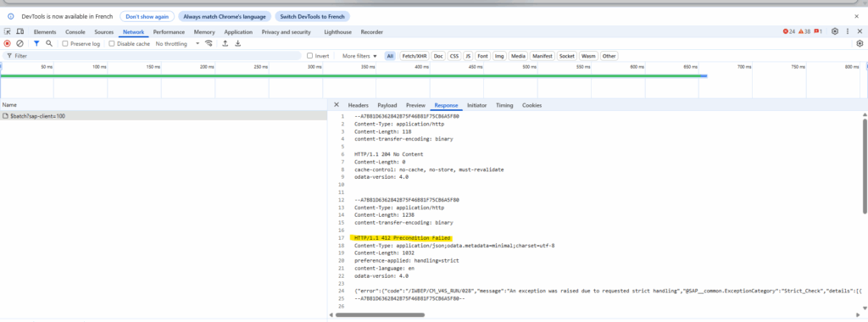Open DevTools settings gear
Viewport: 868px width, 322px height.
[835, 31]
